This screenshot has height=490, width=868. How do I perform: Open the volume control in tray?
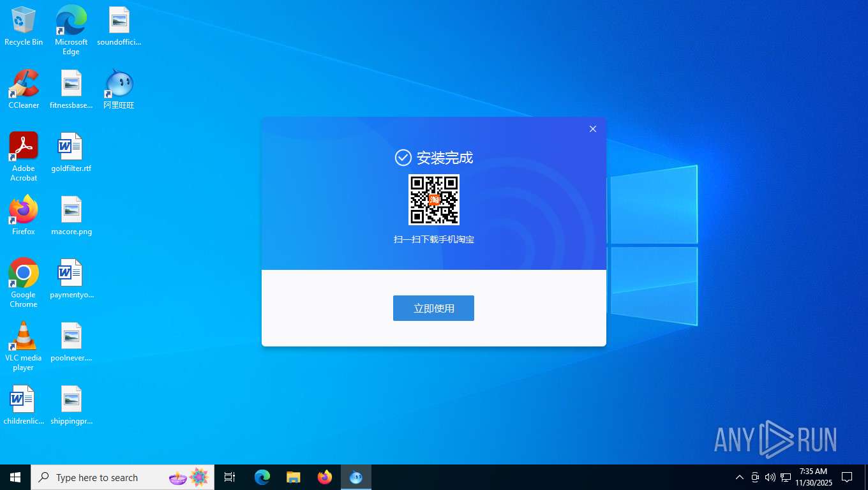(770, 477)
